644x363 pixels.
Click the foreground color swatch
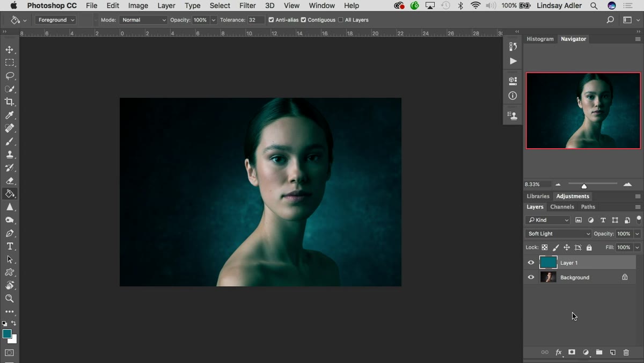click(6, 333)
